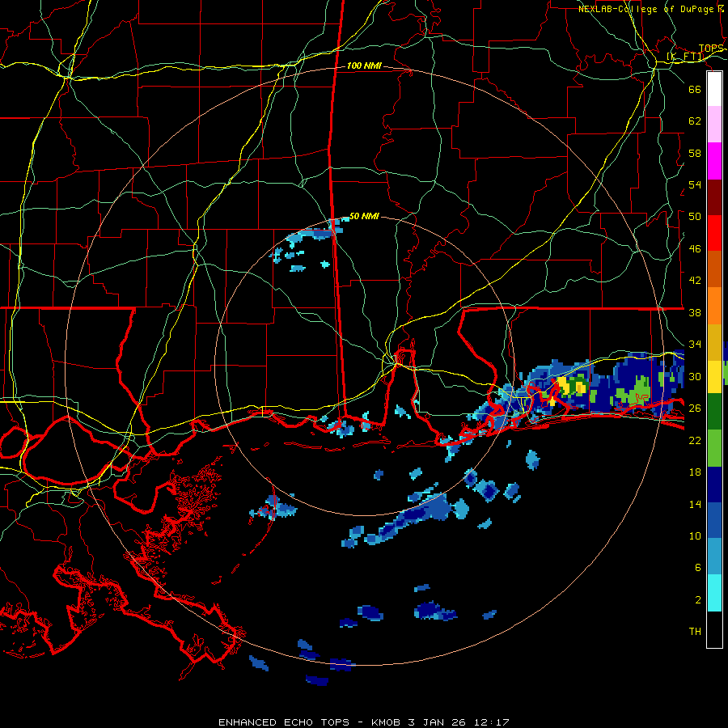Select the legend value "50"
Image resolution: width=728 pixels, height=728 pixels.
[695, 217]
